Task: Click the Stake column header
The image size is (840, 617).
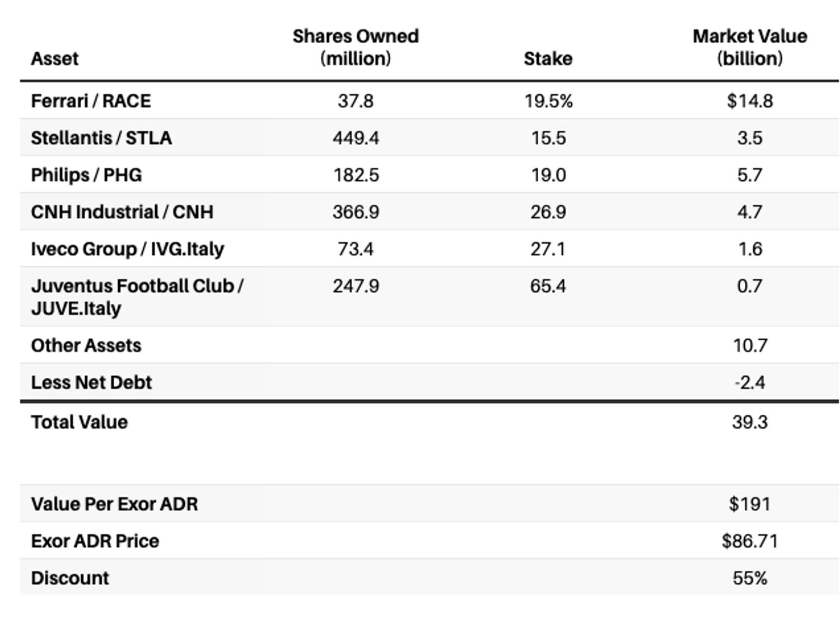Action: 548,58
